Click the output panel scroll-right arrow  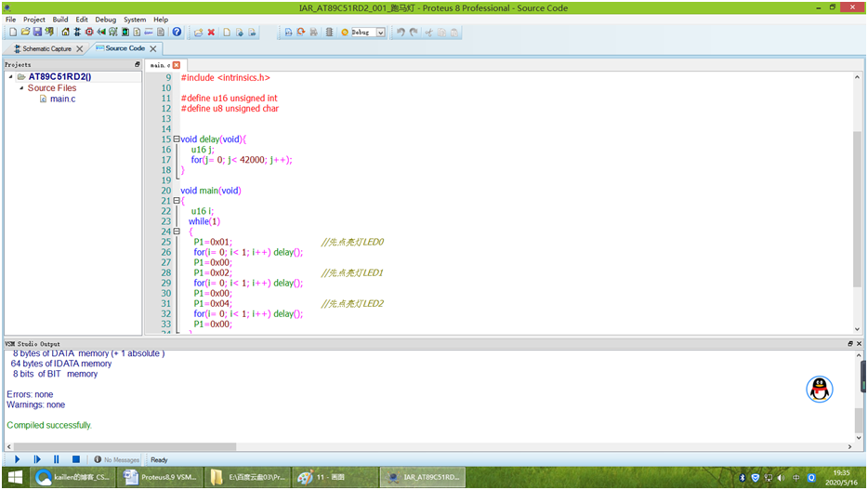849,446
